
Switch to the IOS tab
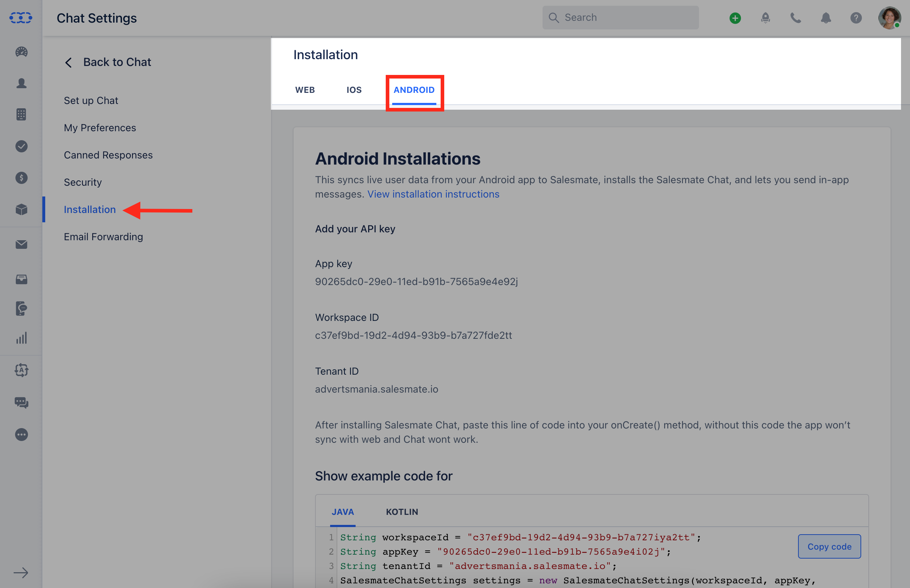[354, 90]
